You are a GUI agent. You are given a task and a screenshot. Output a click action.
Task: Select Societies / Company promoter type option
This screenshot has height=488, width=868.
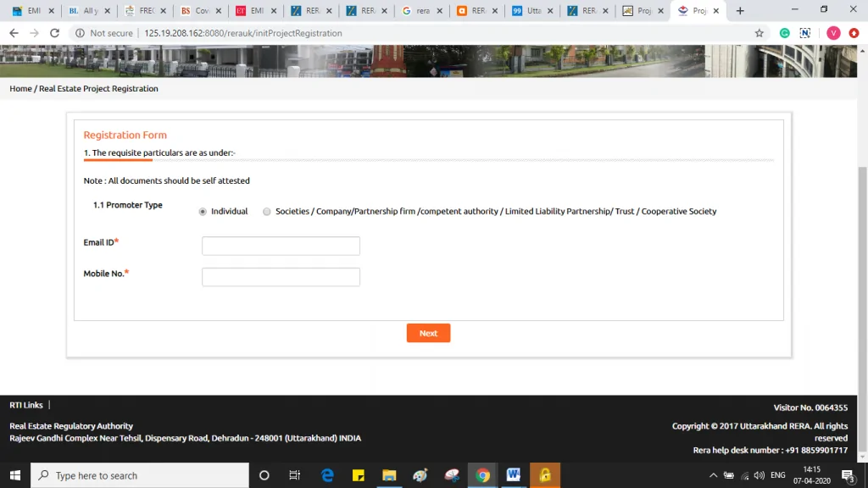pos(267,212)
